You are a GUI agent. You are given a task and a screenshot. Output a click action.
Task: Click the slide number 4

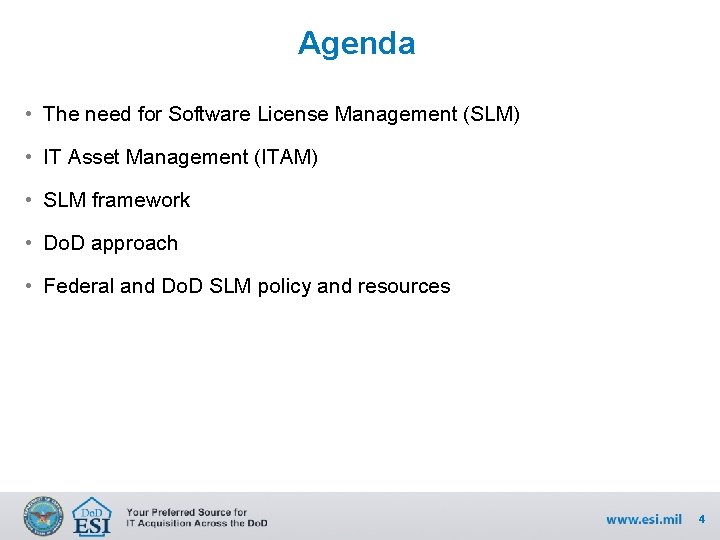tap(702, 519)
